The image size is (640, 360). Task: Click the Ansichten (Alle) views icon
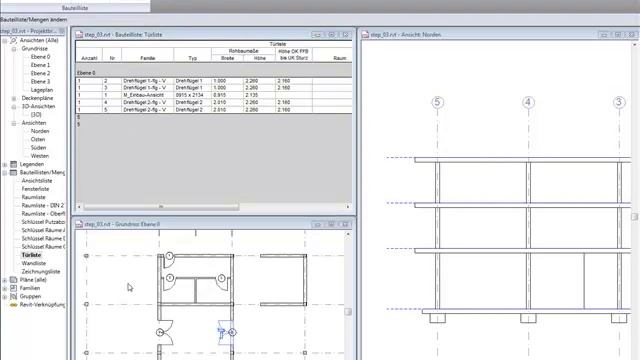click(13, 40)
